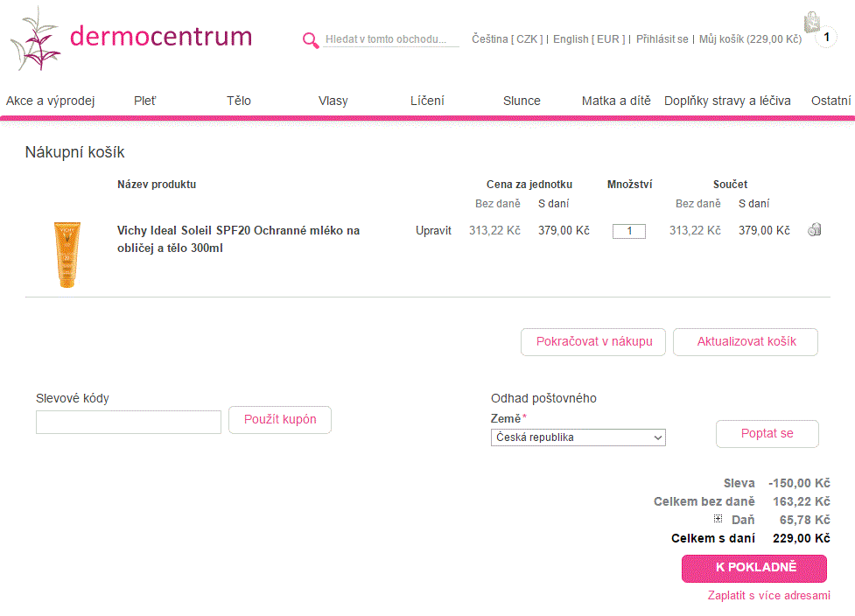Open Akce a výprodej menu
The width and height of the screenshot is (855, 616).
pos(50,101)
